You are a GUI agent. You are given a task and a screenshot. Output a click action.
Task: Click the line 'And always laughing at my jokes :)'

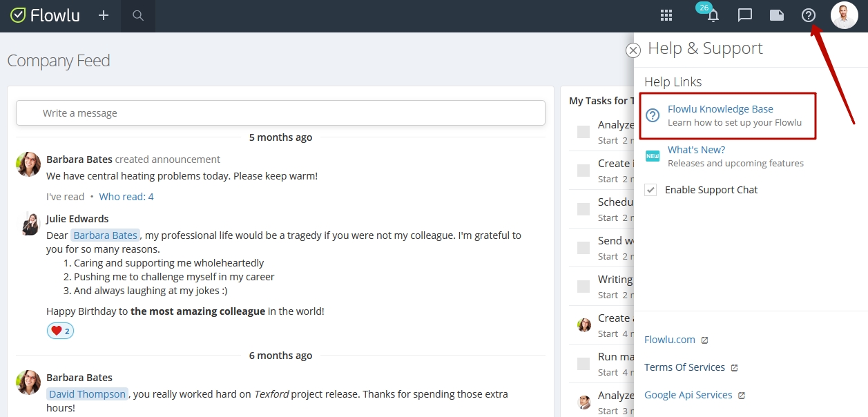pos(151,291)
